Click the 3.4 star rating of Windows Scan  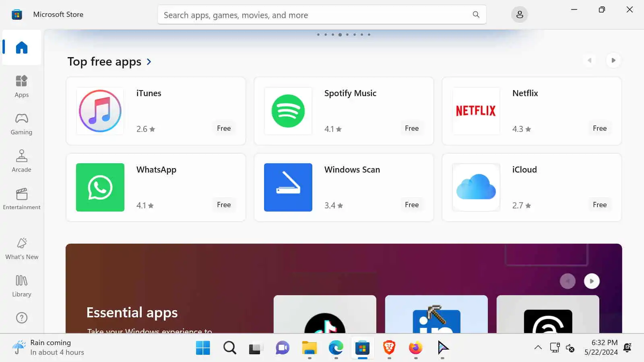(x=334, y=206)
